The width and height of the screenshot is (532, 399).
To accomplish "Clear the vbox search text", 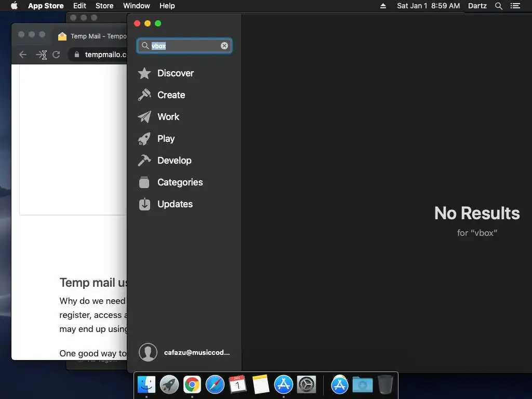I will point(224,46).
